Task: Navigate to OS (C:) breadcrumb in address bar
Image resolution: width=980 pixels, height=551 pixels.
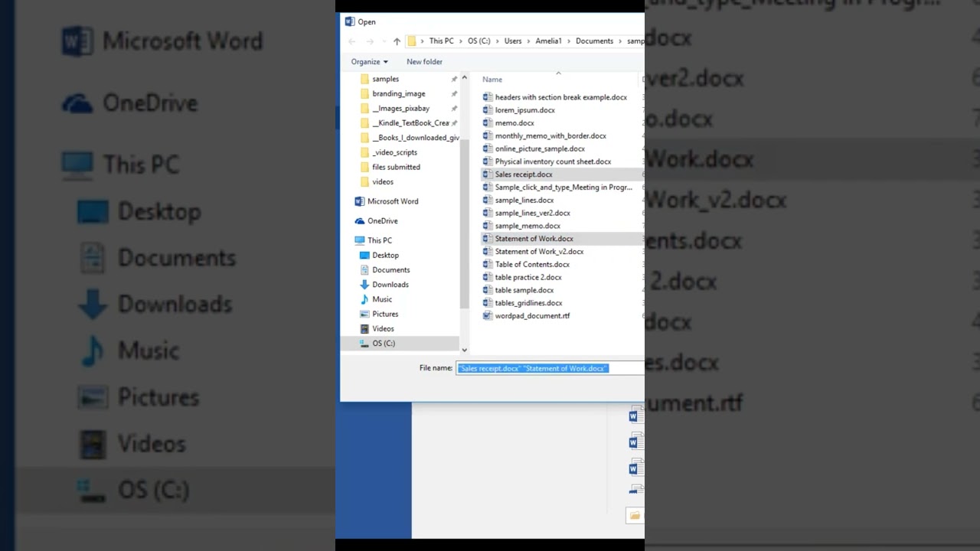Action: point(479,41)
